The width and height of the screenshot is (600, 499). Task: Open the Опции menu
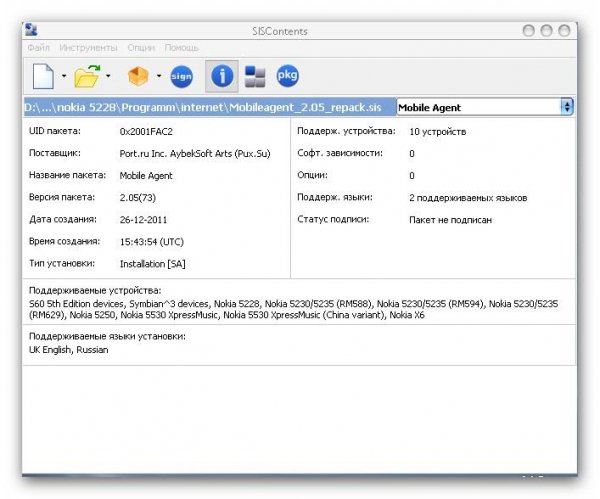coord(141,48)
